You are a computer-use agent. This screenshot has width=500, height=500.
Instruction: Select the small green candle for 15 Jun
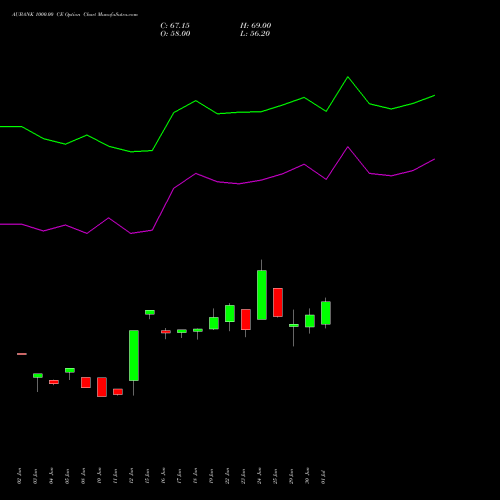pyautogui.click(x=150, y=312)
